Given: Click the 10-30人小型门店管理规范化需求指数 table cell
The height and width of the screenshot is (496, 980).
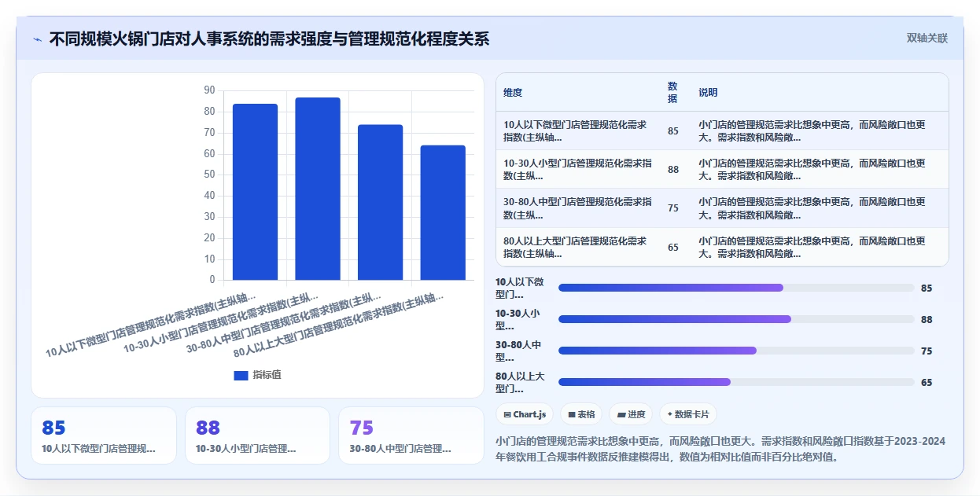Looking at the screenshot, I should [x=578, y=169].
